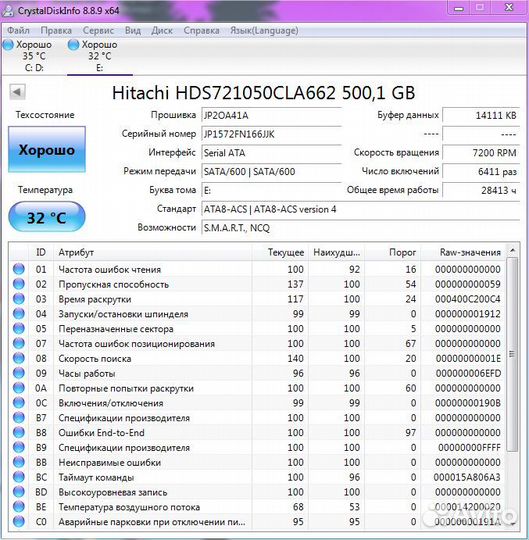
Task: Click status icon of attribute B9
Action: (19, 447)
